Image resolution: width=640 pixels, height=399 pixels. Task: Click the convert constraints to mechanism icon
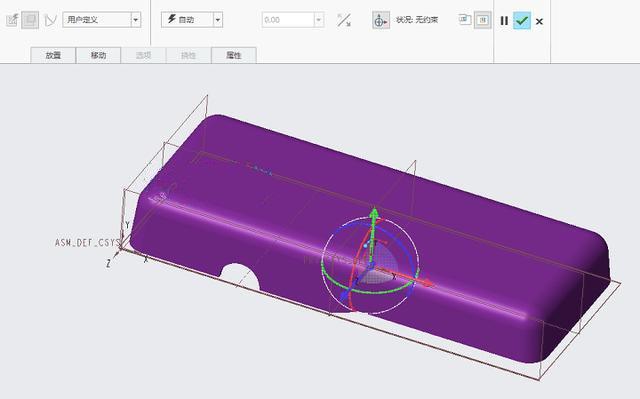pos(51,20)
